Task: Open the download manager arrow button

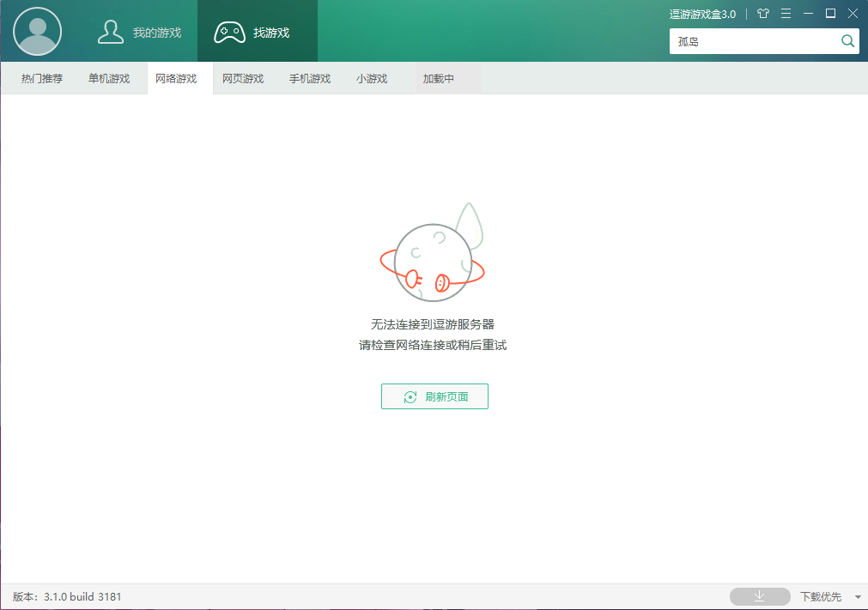Action: [x=760, y=597]
